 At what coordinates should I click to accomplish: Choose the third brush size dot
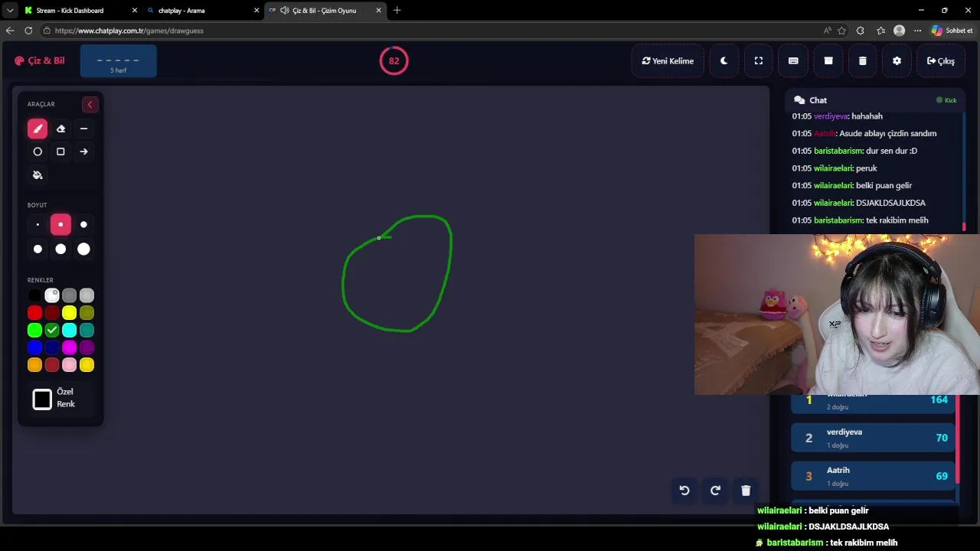tap(83, 225)
